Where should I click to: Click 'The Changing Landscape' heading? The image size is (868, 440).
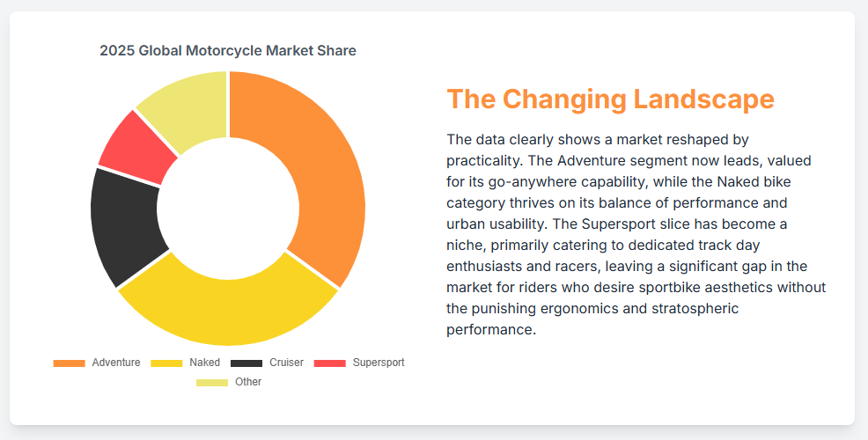click(x=610, y=99)
